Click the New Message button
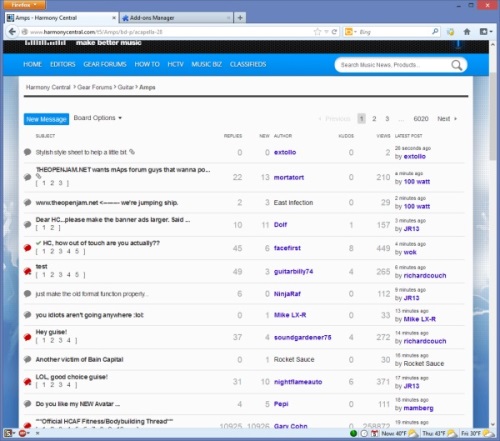500x441 pixels. [46, 119]
